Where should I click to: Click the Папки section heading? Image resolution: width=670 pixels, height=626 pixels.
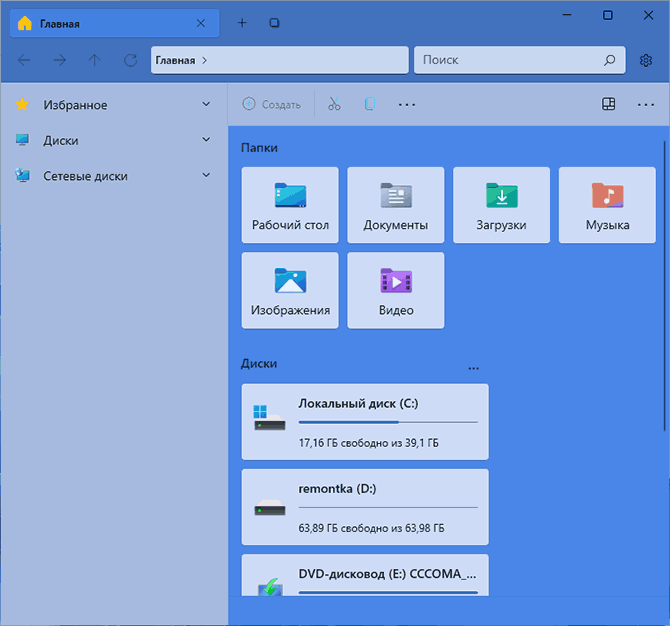(x=259, y=148)
